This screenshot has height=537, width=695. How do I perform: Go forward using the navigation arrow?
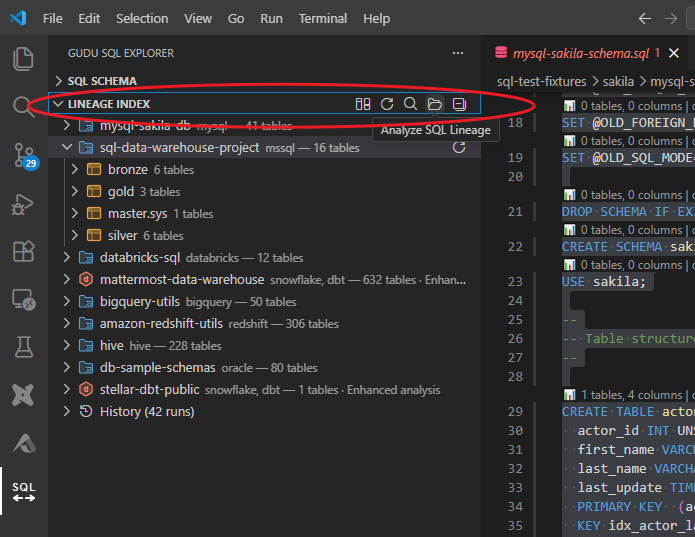click(x=671, y=19)
